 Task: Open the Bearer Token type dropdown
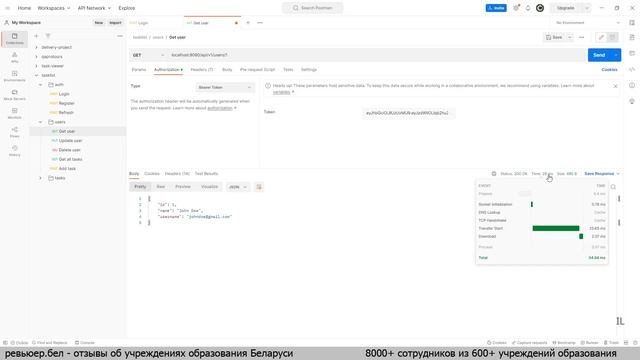(225, 87)
